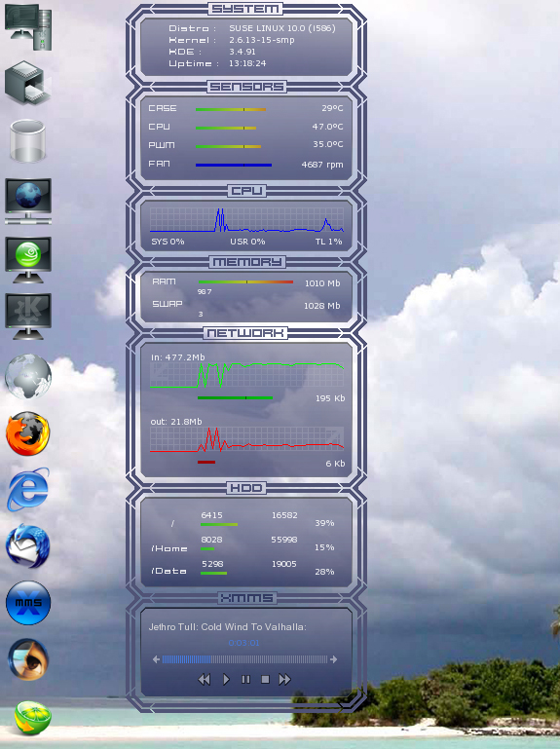
Task: Click the kernel version 2.6.13-15-smp
Action: pyautogui.click(x=261, y=40)
